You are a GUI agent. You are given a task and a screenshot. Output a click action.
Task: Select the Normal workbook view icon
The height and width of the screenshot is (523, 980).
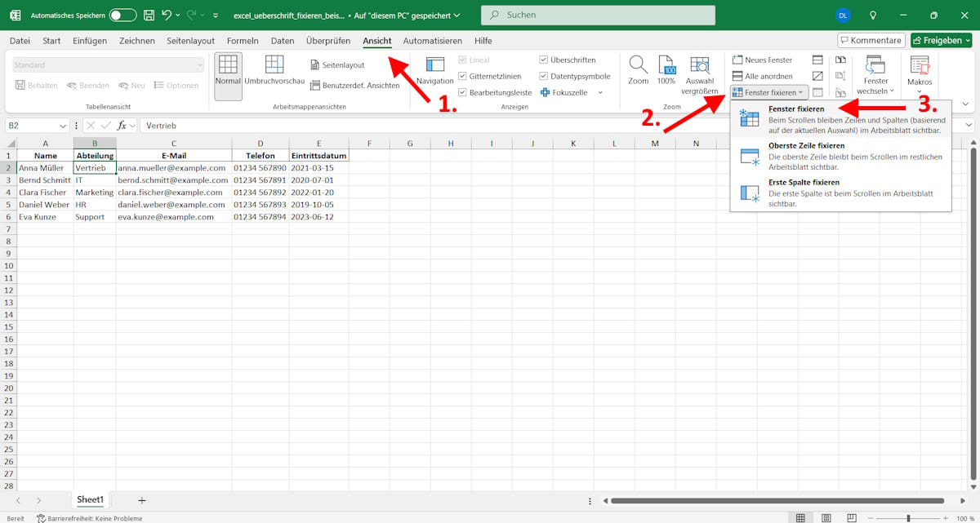227,75
